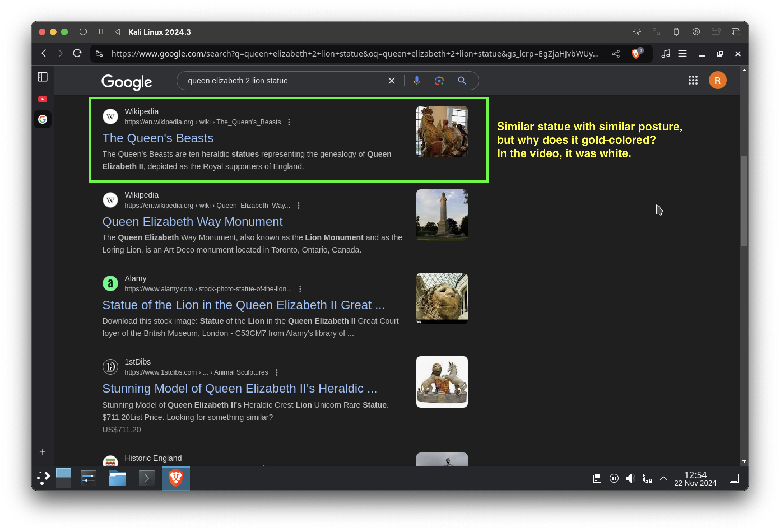Expand hidden system tray icons arrow
This screenshot has height=532, width=780.
tap(663, 478)
